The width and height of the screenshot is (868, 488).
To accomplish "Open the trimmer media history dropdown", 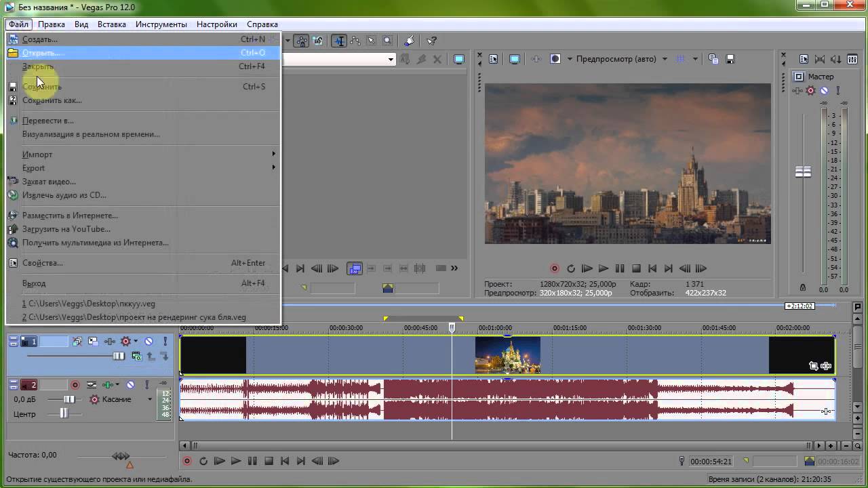I will coord(391,60).
